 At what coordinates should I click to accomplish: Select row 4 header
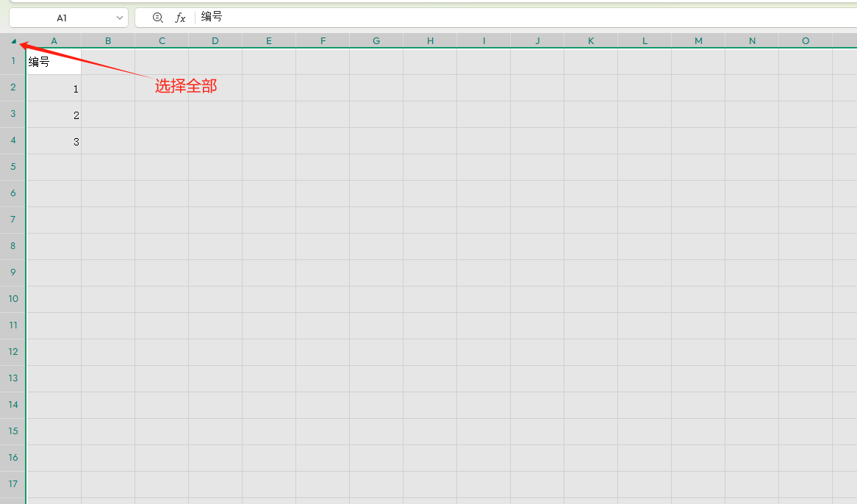click(x=13, y=140)
